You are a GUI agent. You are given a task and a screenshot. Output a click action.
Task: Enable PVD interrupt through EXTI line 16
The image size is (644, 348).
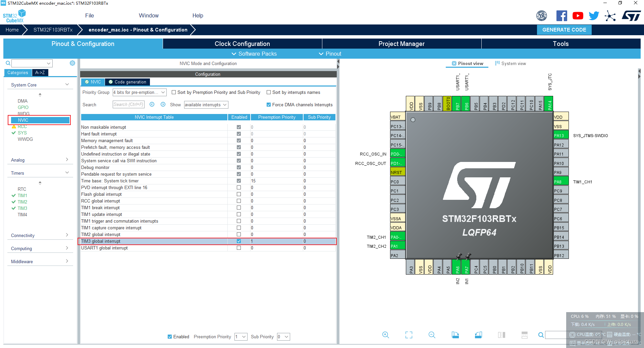(x=239, y=187)
